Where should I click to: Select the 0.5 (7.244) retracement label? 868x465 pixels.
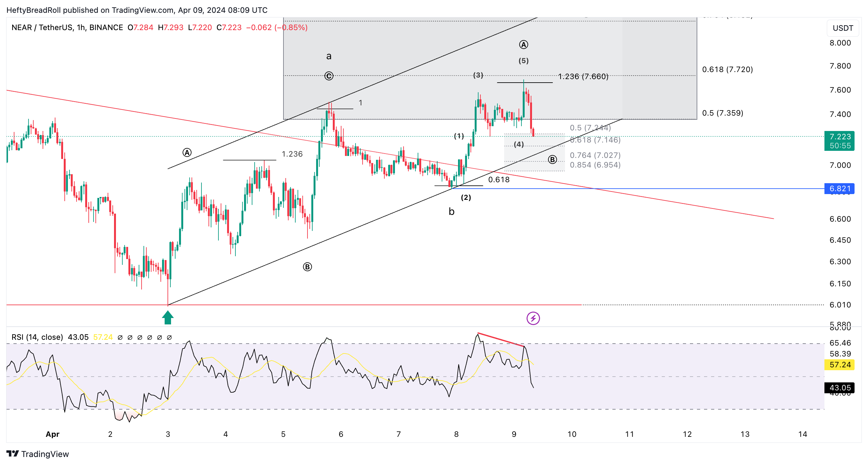[590, 128]
